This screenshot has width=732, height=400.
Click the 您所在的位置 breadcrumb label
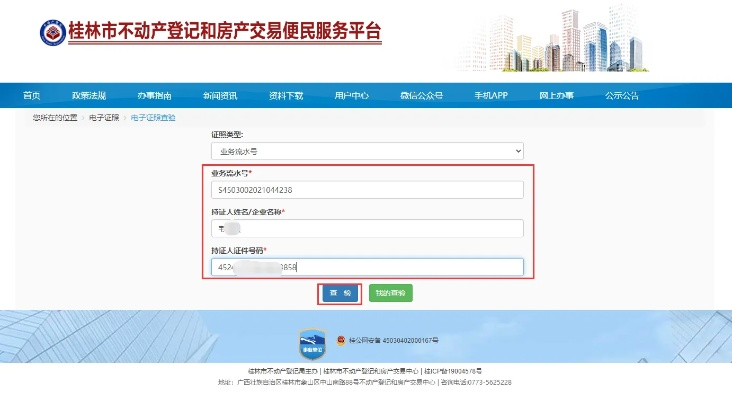coord(55,118)
